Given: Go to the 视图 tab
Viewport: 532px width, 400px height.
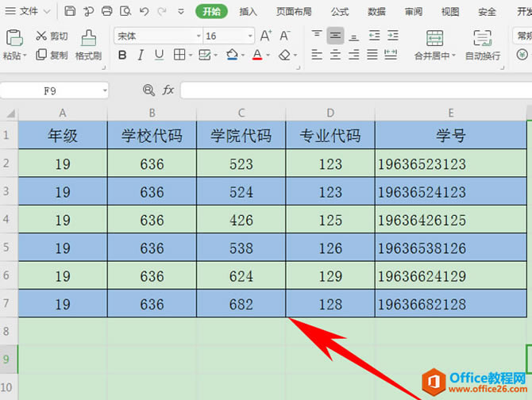Looking at the screenshot, I should [450, 12].
